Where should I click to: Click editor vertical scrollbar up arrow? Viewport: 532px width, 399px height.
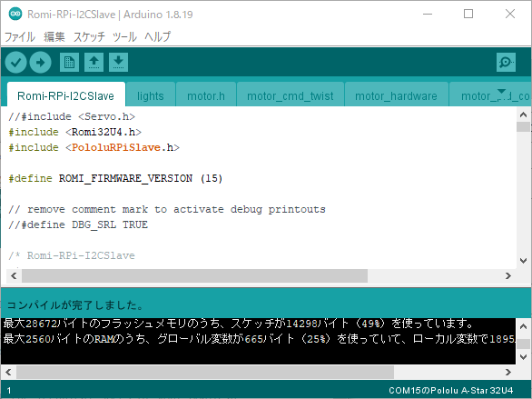coord(523,115)
